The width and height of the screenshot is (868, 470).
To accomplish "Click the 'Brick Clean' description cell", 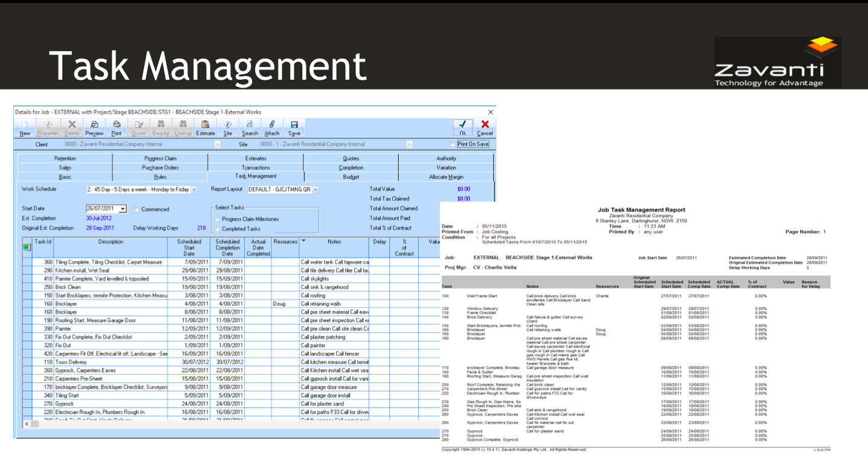I will click(111, 288).
